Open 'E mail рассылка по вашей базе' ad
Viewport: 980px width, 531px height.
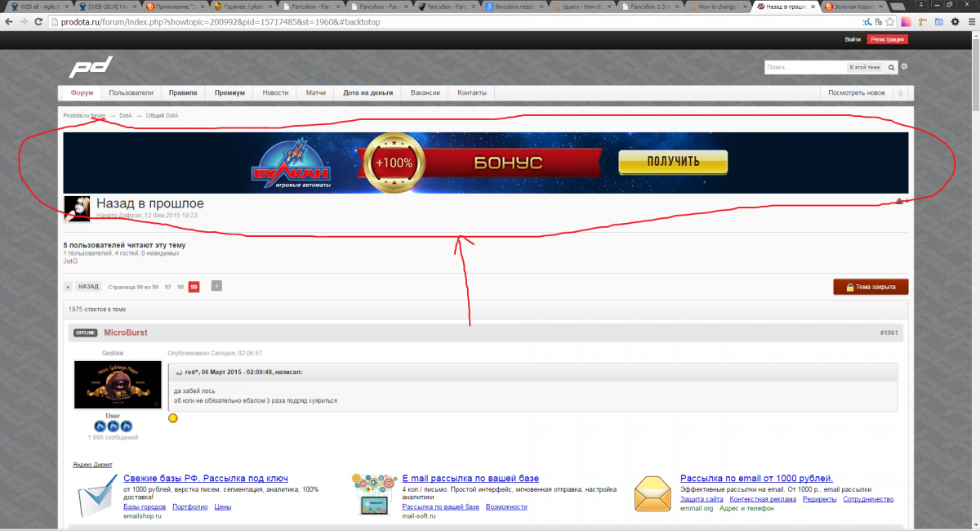(470, 479)
